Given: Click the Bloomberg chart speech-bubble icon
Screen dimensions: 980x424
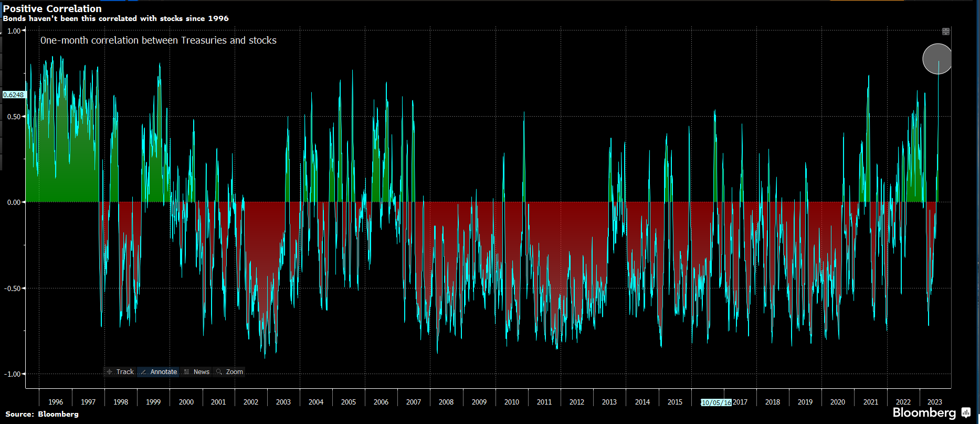Looking at the screenshot, I should [x=966, y=412].
